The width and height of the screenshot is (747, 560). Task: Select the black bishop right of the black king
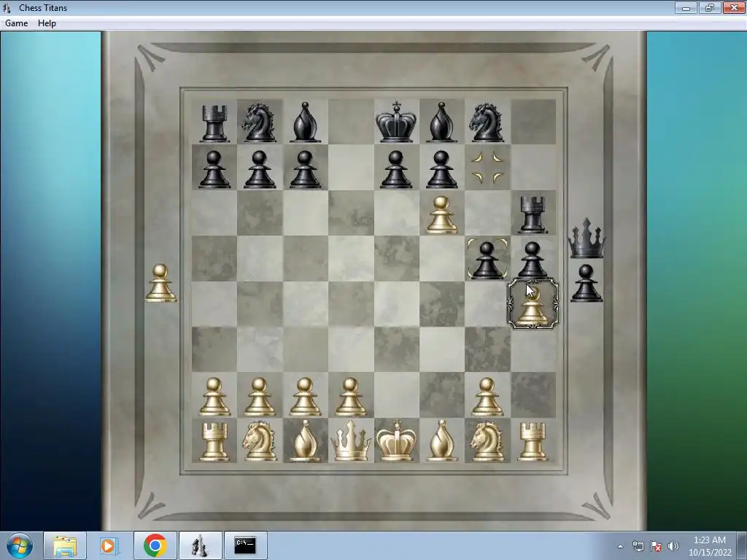click(441, 122)
